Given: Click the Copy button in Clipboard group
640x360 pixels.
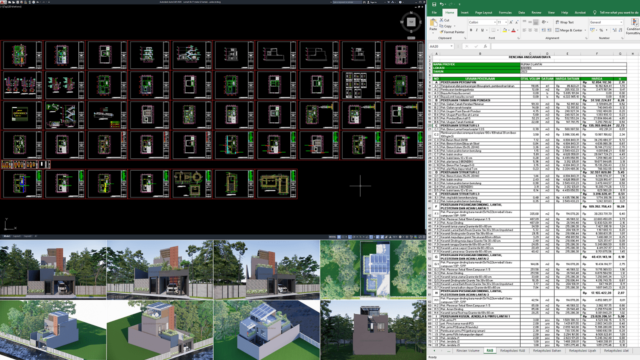Looking at the screenshot, I should (446, 26).
